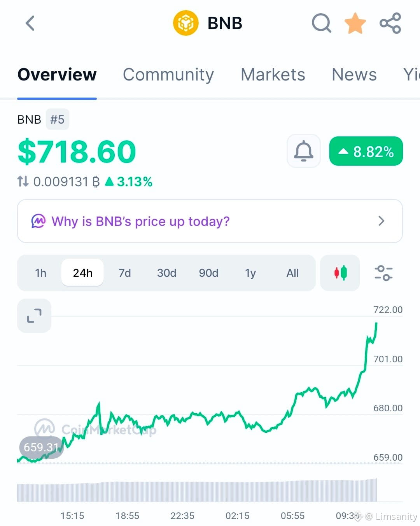Tap the 02:15 time label
This screenshot has width=420, height=526.
click(238, 516)
